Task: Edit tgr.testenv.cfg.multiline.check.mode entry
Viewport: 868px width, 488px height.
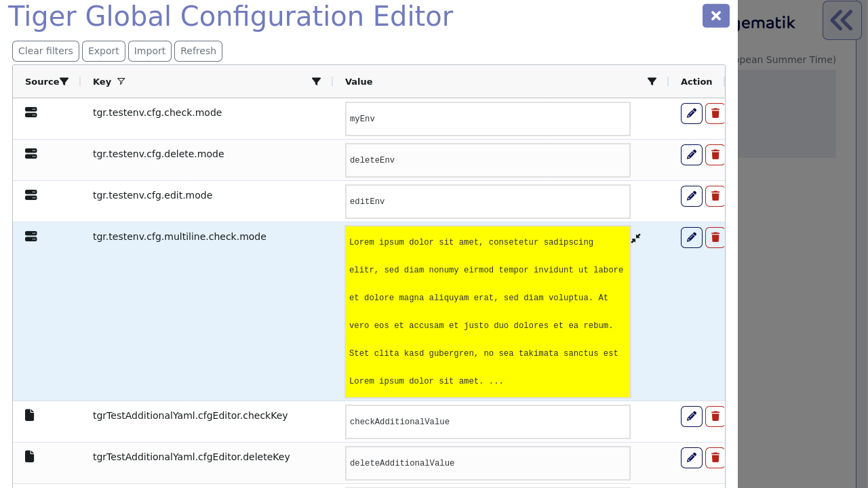Action: [692, 237]
